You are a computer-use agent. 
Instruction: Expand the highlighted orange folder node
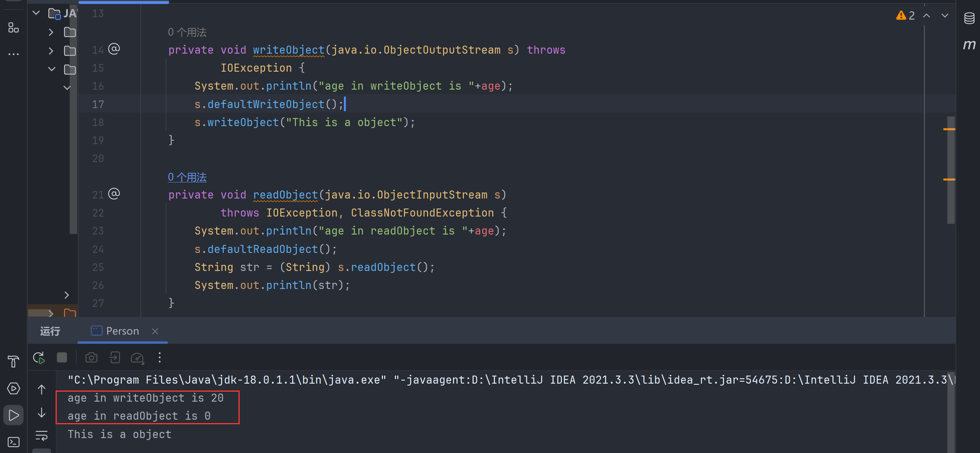click(51, 313)
